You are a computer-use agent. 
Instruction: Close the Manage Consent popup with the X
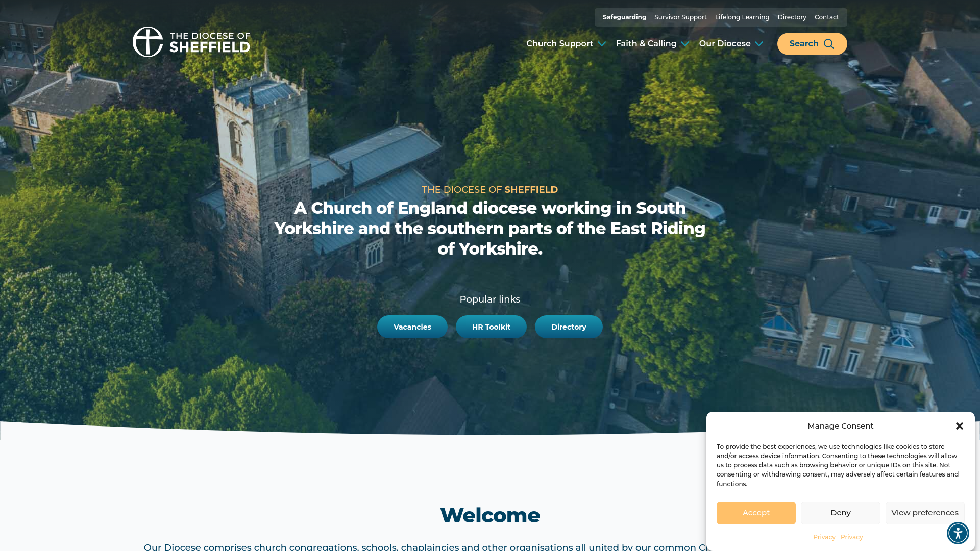click(959, 426)
